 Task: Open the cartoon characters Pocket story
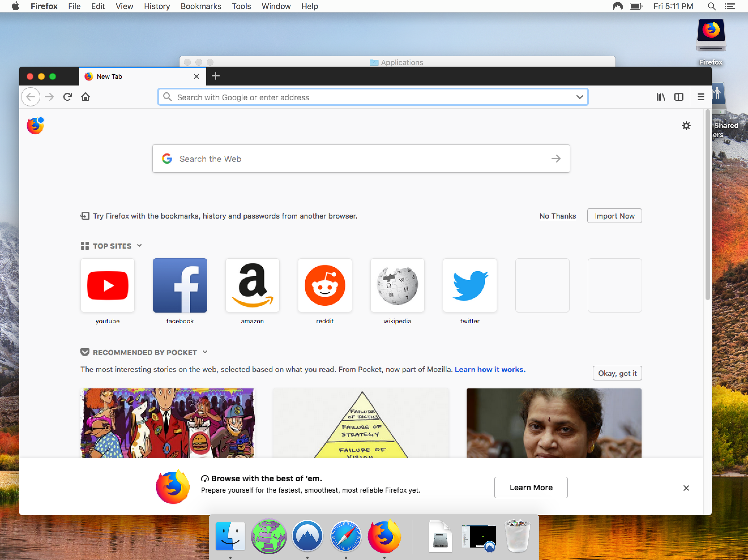pos(167,423)
